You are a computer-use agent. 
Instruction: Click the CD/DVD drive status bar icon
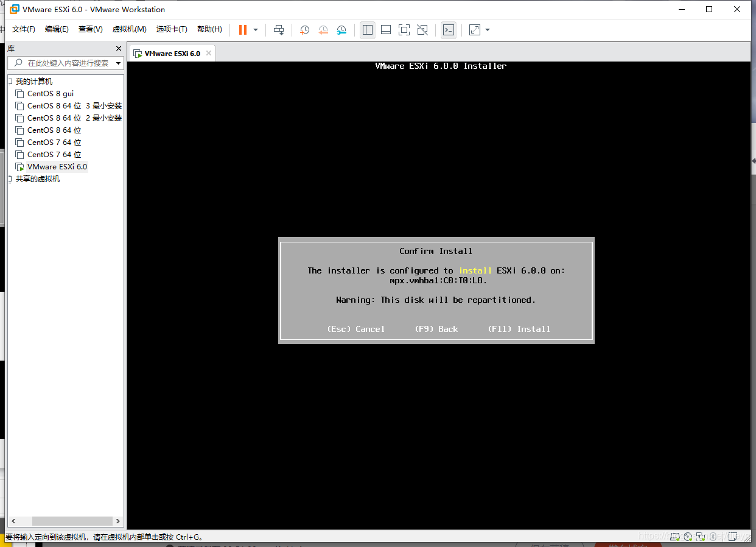688,536
